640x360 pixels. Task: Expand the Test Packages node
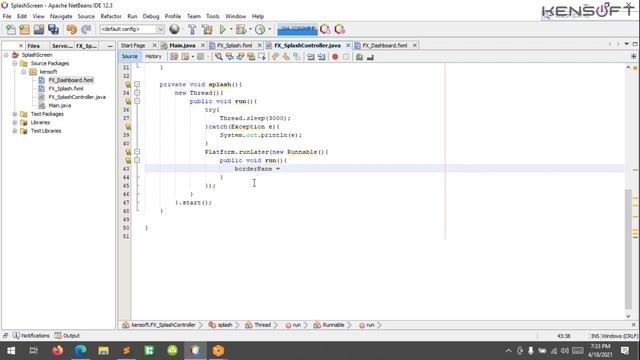coord(15,114)
